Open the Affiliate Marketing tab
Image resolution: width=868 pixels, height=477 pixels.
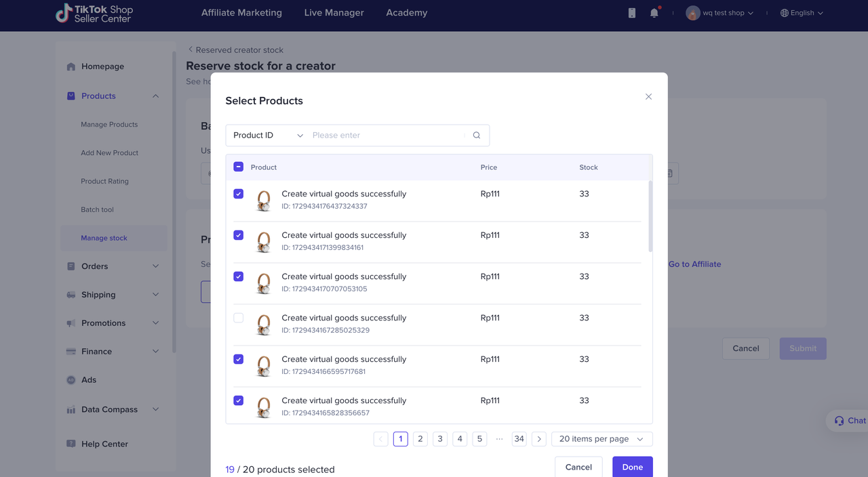(241, 13)
